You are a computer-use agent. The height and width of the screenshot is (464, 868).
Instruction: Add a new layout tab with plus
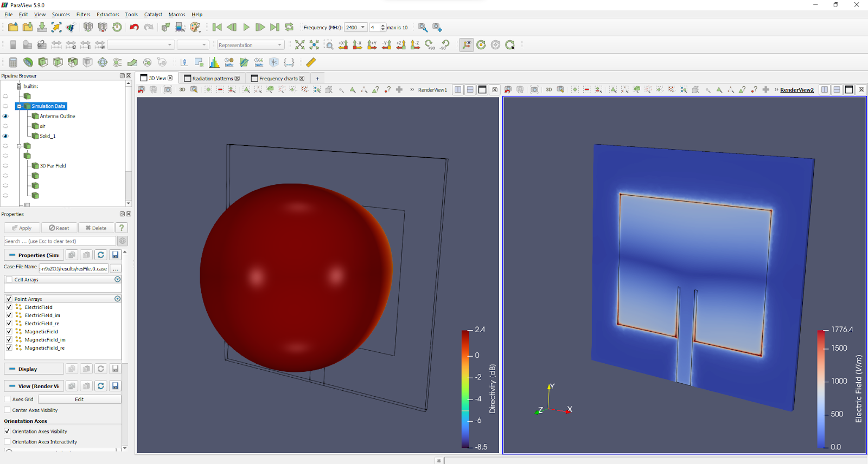click(317, 79)
